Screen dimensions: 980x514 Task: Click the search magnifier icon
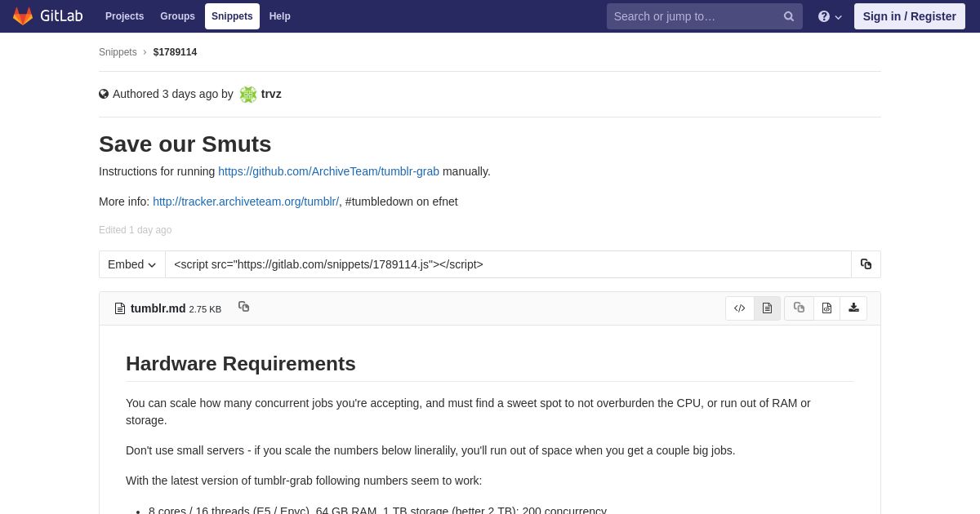pyautogui.click(x=789, y=16)
